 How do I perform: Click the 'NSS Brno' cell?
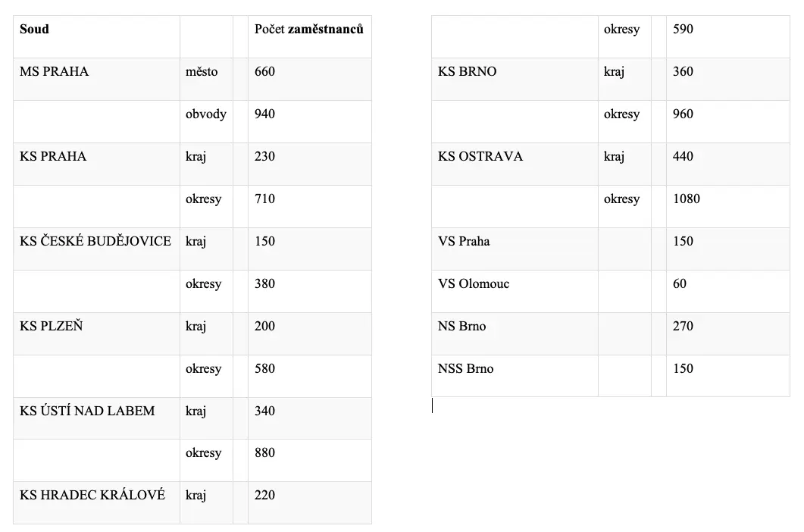(x=515, y=376)
